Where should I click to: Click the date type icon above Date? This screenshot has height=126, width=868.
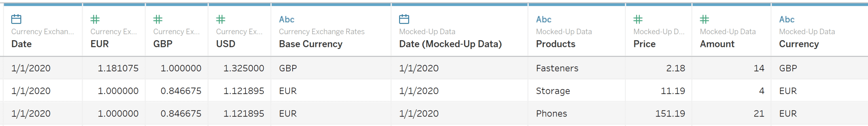[16, 19]
